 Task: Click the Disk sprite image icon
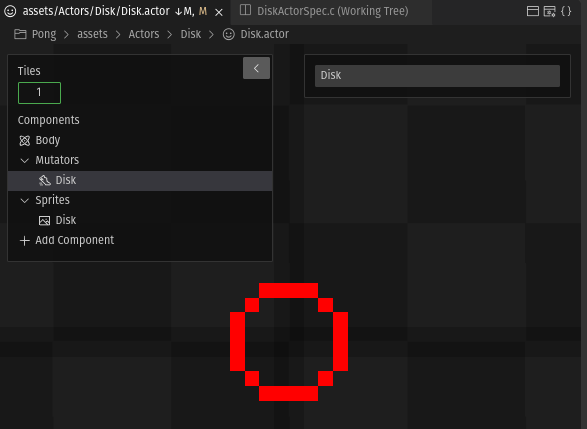point(45,220)
